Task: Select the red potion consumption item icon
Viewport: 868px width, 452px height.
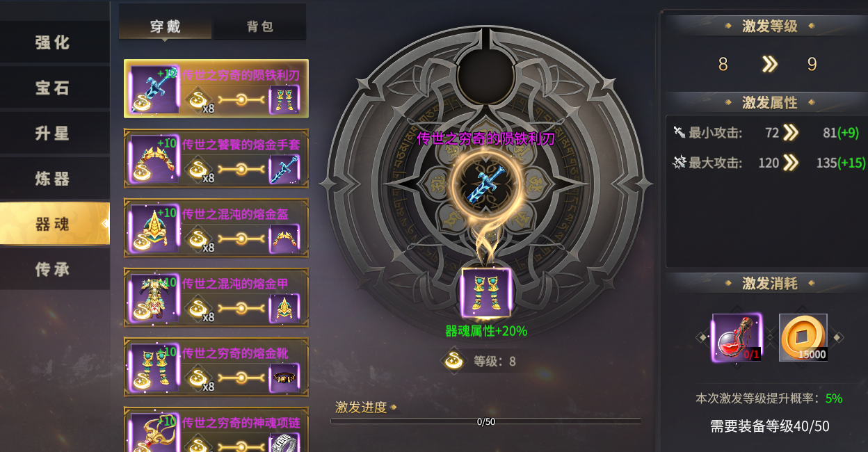Action: click(737, 338)
